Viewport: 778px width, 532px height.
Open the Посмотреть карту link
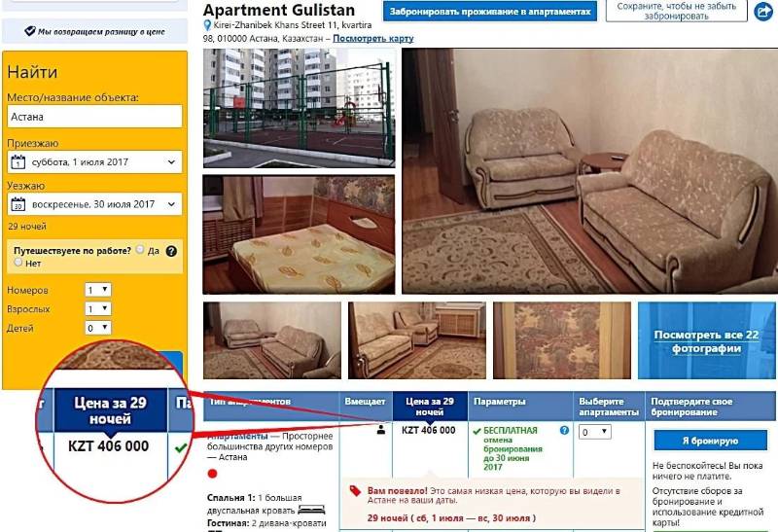[x=372, y=38]
